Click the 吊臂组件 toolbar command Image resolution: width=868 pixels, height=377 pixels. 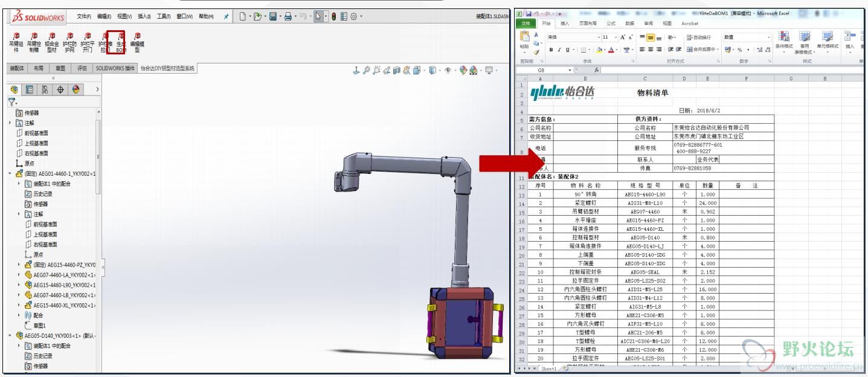click(16, 43)
